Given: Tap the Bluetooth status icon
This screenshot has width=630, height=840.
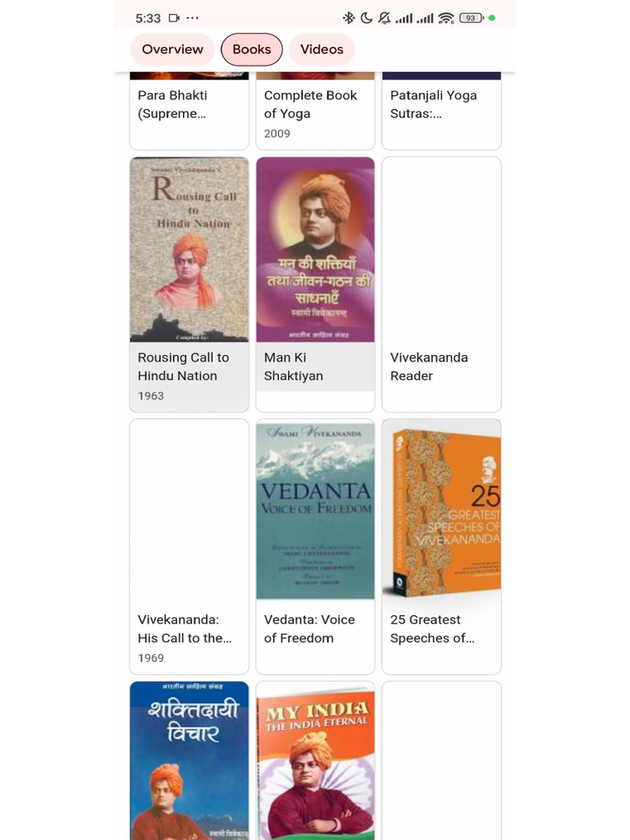Looking at the screenshot, I should (349, 18).
